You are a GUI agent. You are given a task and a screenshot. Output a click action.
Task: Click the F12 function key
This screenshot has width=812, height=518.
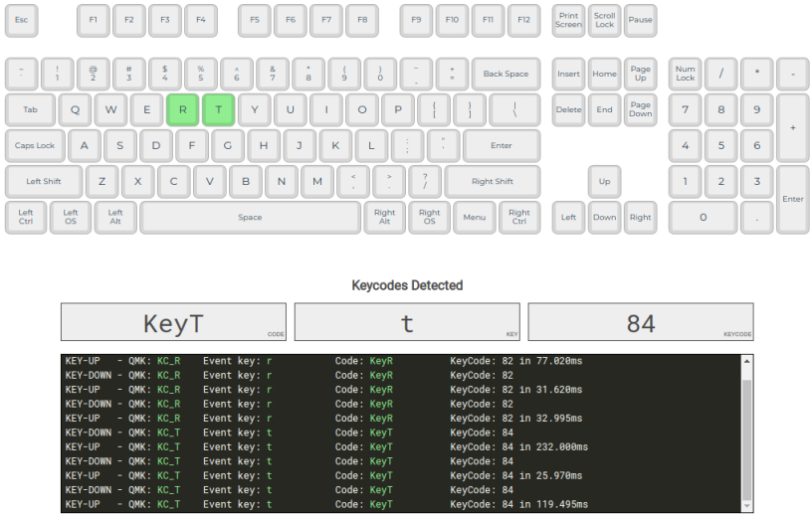click(x=523, y=19)
